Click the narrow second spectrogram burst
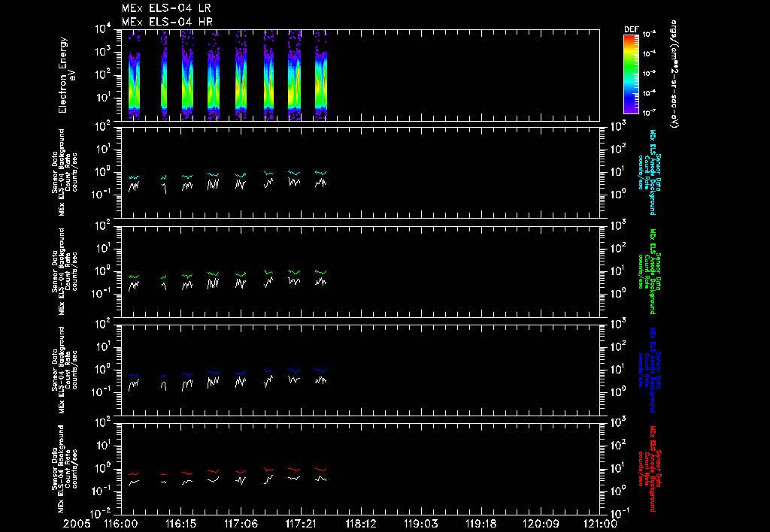Screen dimensions: 770x532 (x=164, y=75)
